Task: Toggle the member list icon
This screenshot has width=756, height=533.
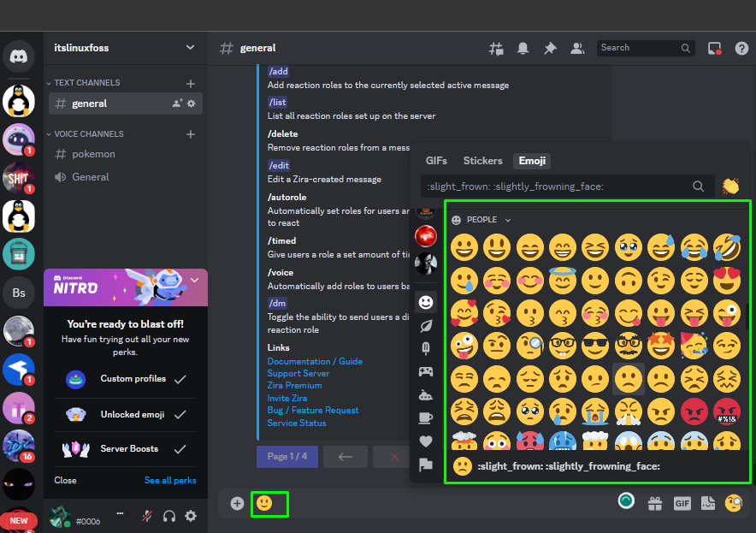Action: (577, 48)
